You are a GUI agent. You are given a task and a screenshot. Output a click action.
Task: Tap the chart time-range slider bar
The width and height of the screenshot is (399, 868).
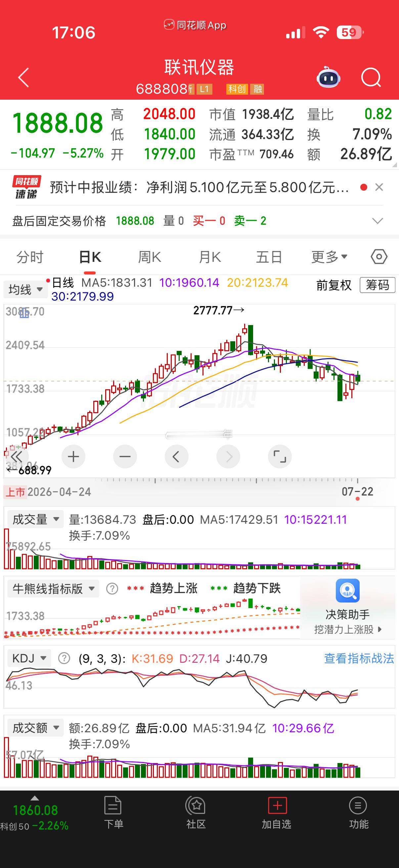pyautogui.click(x=199, y=435)
